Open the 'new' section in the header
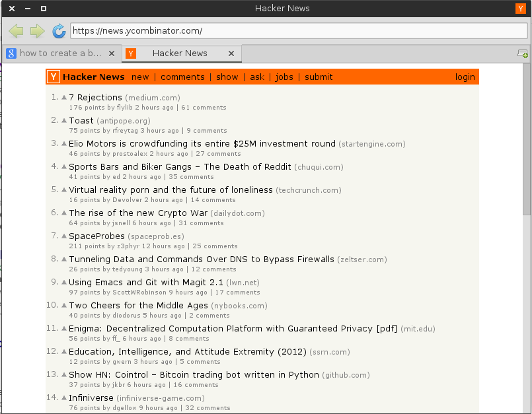 [x=140, y=77]
